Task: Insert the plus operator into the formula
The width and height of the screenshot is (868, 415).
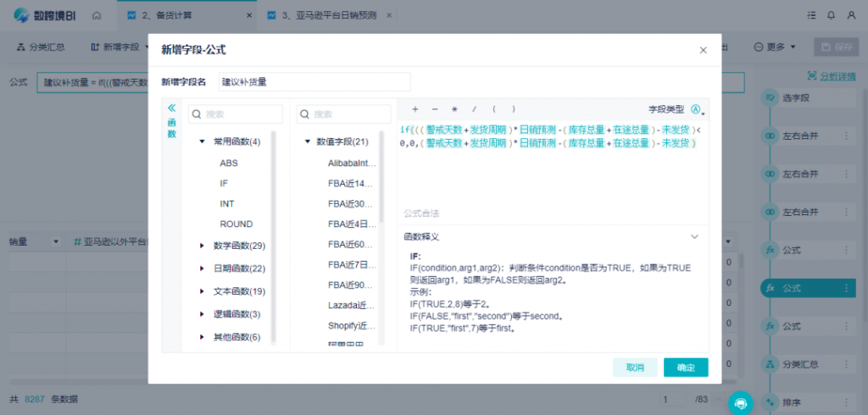Action: point(415,109)
